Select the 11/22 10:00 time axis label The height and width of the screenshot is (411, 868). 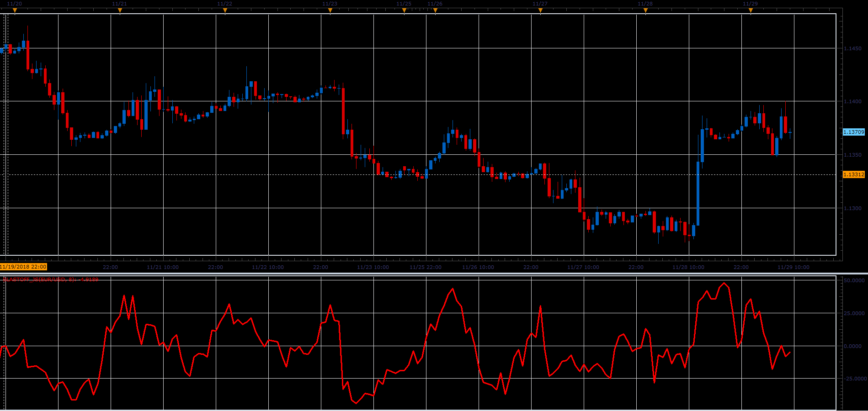point(268,267)
